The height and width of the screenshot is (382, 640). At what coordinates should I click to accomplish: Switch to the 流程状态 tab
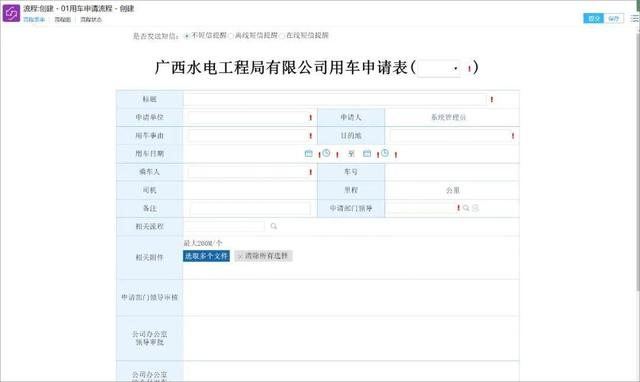click(x=91, y=19)
